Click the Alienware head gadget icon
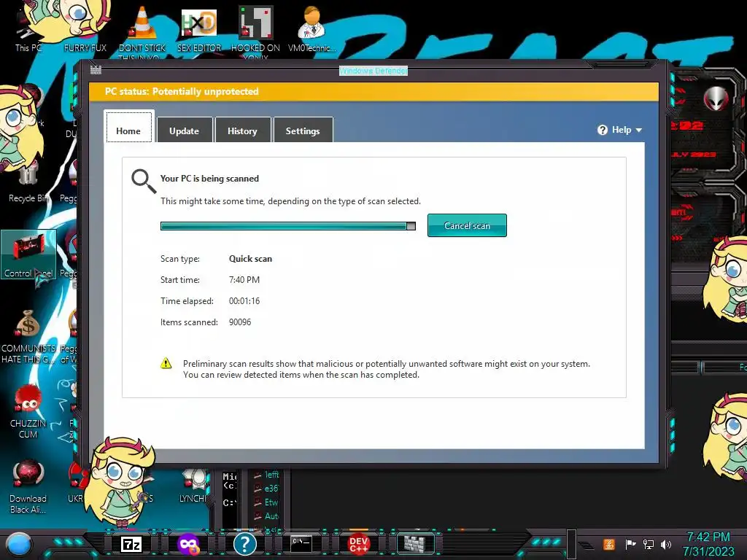The width and height of the screenshot is (747, 560). coord(716,99)
